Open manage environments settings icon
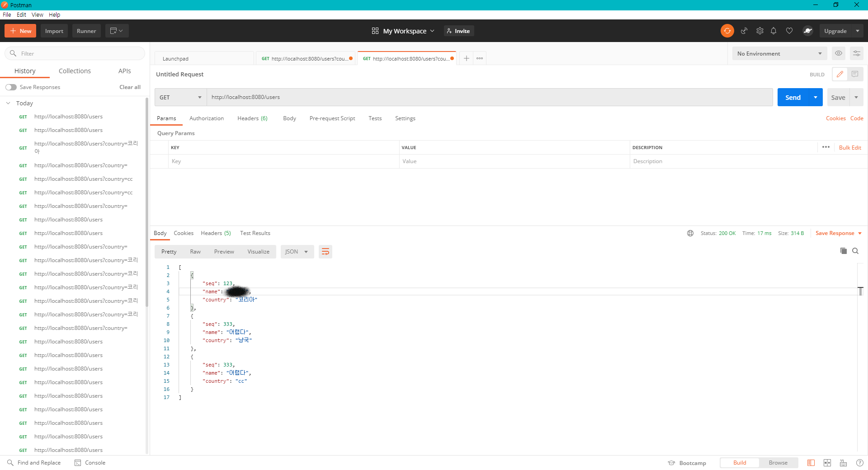The image size is (868, 470). pyautogui.click(x=857, y=53)
